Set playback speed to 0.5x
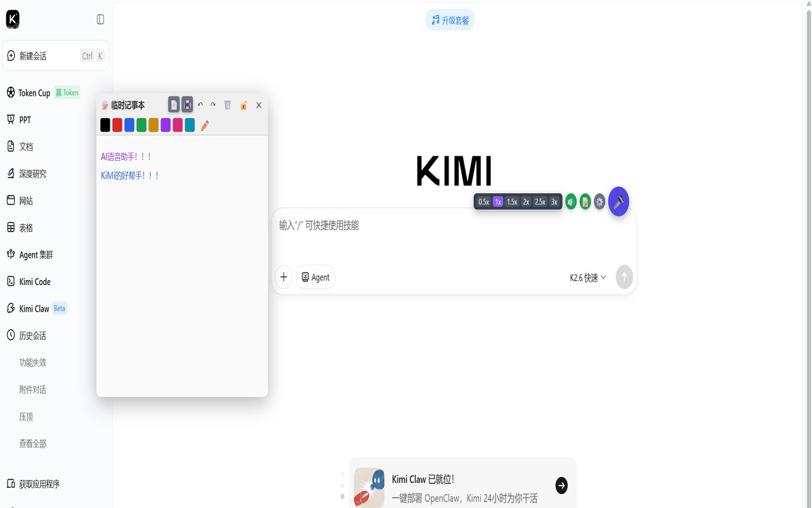This screenshot has width=812, height=508. tap(484, 202)
